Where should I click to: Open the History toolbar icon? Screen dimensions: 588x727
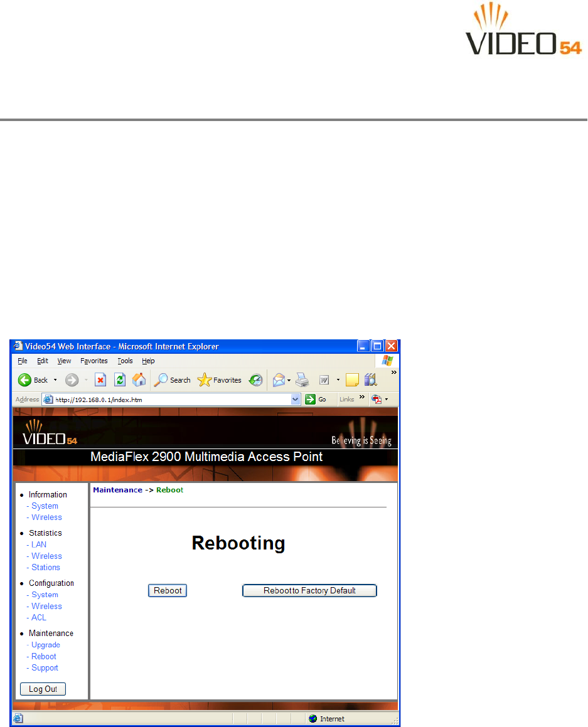pos(255,380)
